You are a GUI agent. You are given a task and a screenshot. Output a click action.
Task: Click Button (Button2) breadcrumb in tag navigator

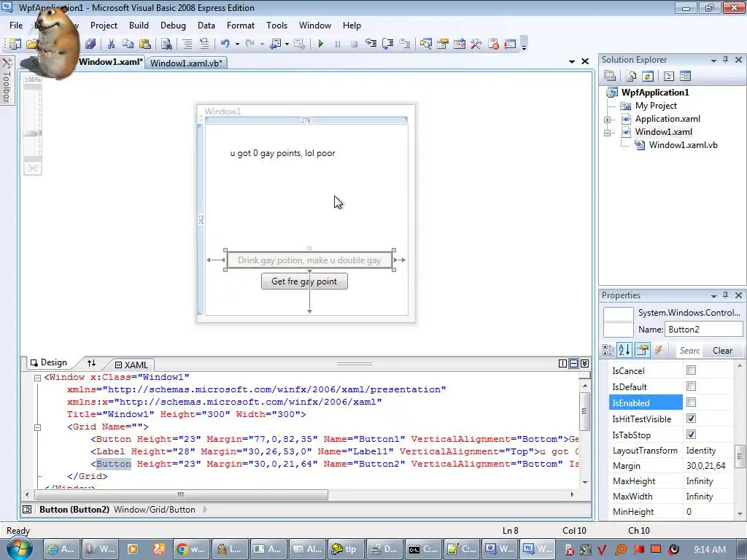pos(74,510)
